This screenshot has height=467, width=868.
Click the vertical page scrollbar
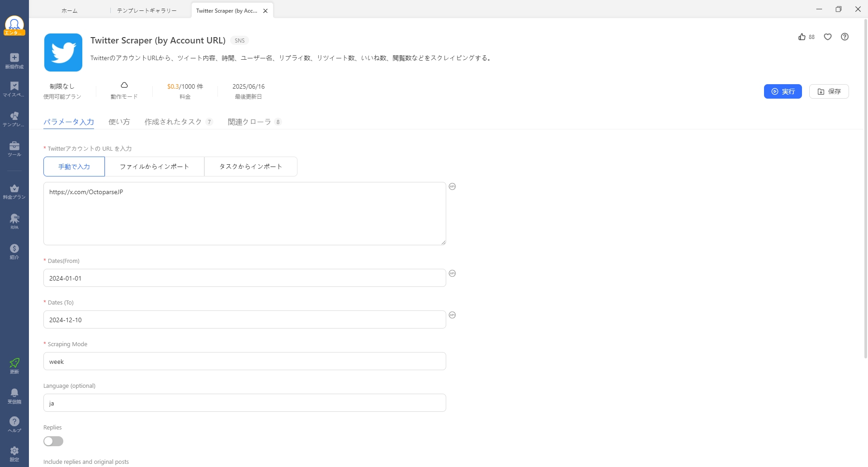[x=866, y=189]
